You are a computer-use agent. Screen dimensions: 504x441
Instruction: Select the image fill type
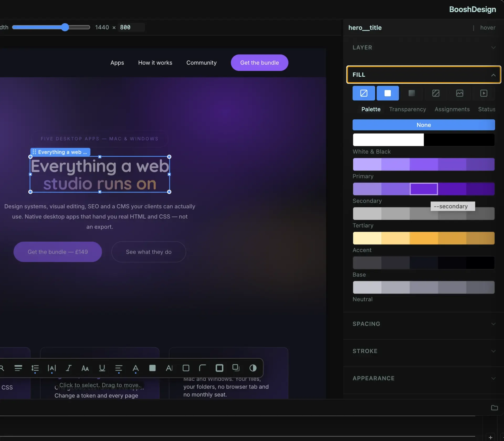460,93
